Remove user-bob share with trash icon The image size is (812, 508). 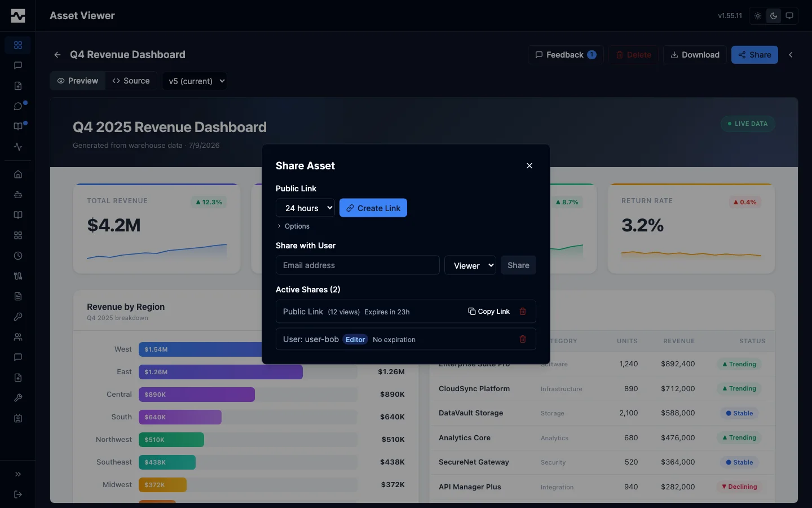(x=523, y=339)
